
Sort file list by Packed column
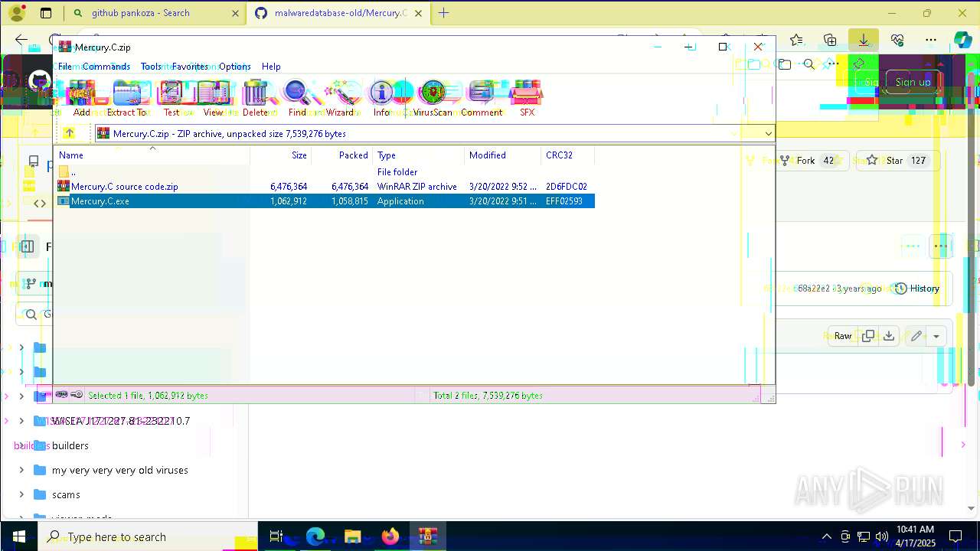point(341,155)
